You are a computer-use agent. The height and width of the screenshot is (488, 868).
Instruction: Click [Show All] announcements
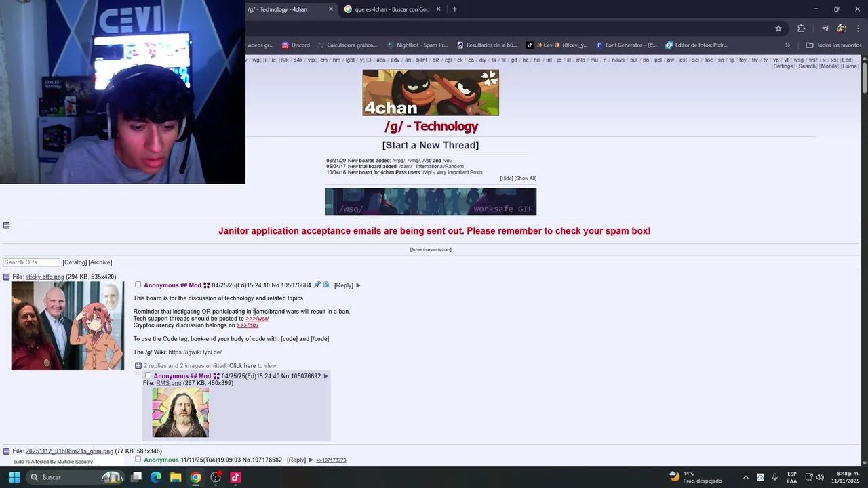(526, 178)
